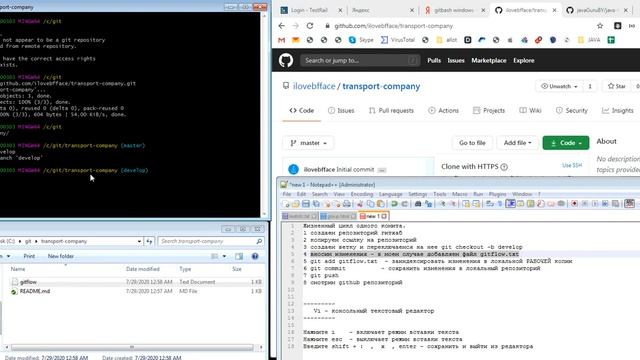Open the master branch dropdown
The image size is (640, 360).
pyautogui.click(x=308, y=143)
